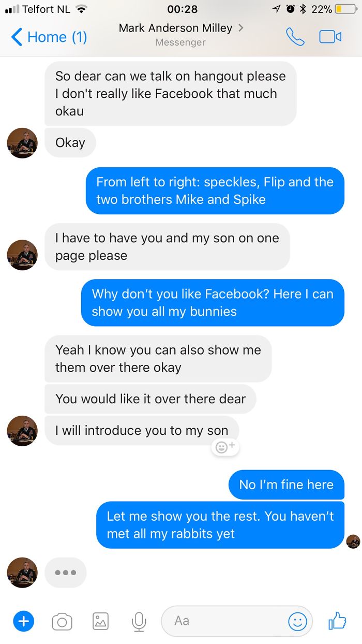Record a voice message with the microphone
This screenshot has width=362, height=644.
(138, 621)
